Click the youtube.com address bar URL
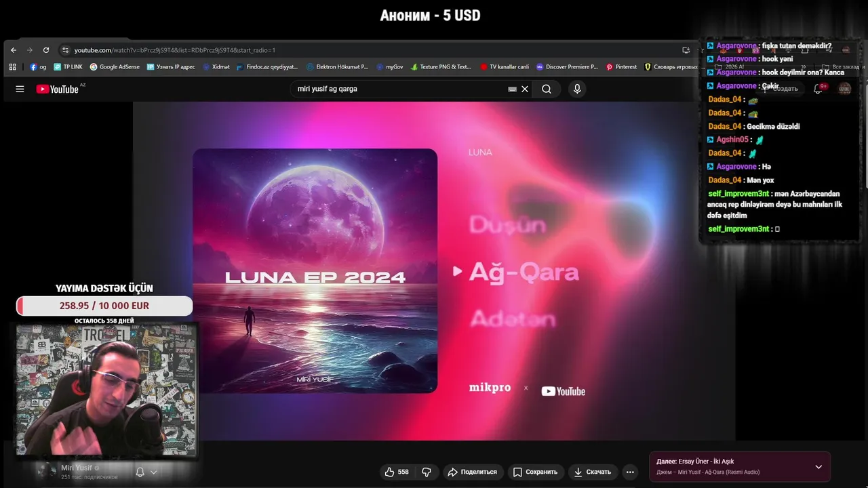 tap(174, 50)
